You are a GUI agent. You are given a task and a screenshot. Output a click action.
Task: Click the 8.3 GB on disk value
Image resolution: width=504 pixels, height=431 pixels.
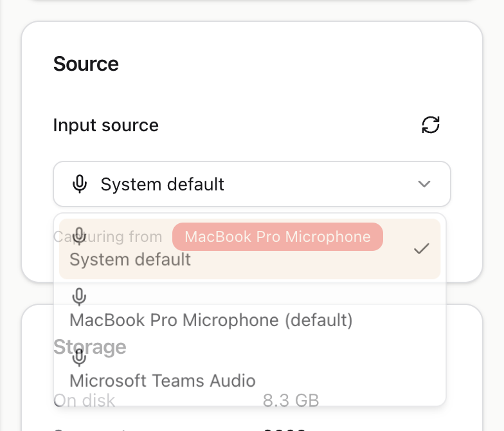tap(291, 400)
